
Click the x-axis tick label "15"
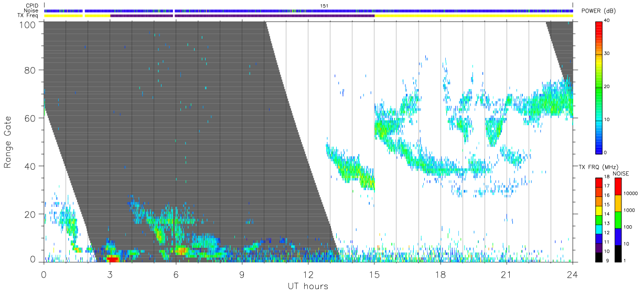(x=374, y=274)
